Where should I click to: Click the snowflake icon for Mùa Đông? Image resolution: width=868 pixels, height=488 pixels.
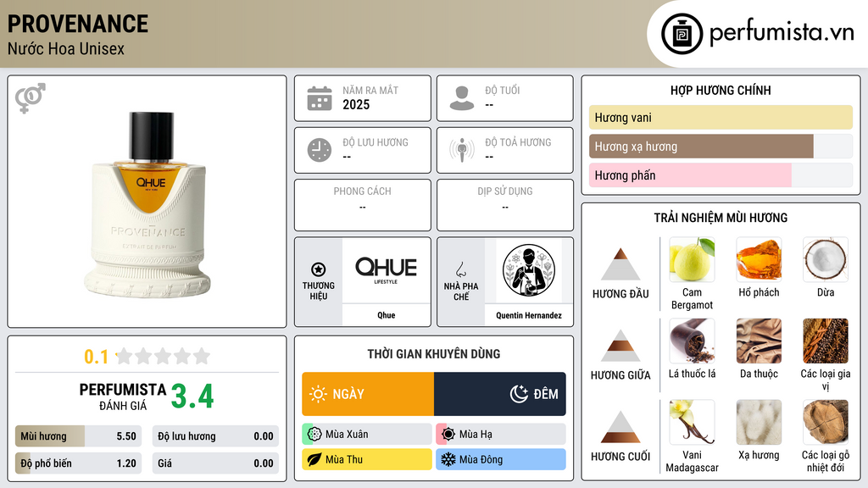pyautogui.click(x=448, y=459)
